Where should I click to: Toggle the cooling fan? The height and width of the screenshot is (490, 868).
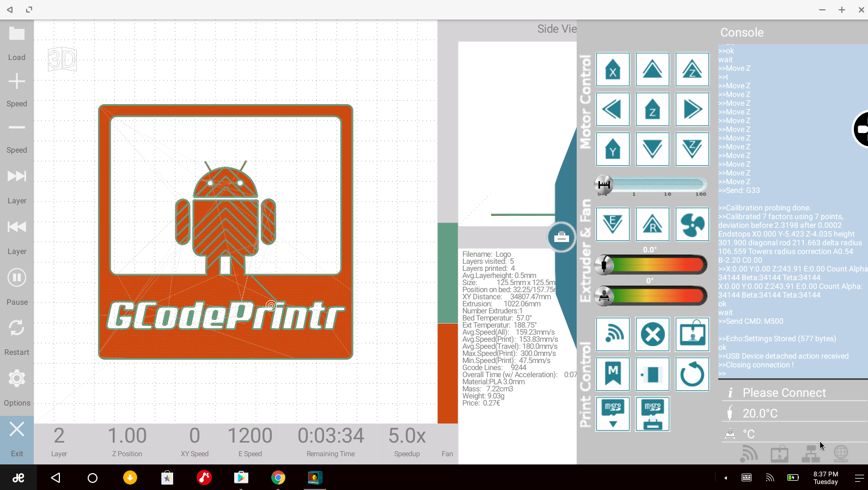click(x=692, y=224)
